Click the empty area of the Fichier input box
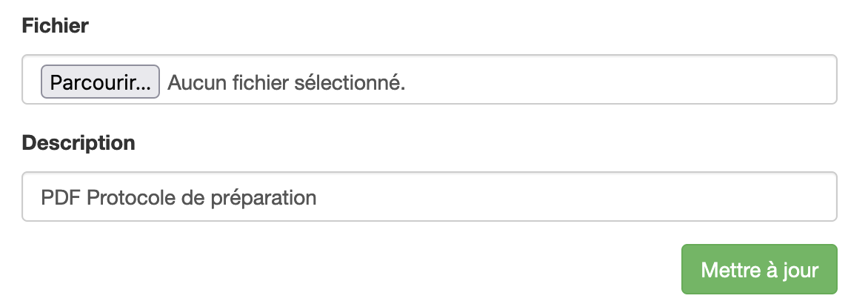 622,80
